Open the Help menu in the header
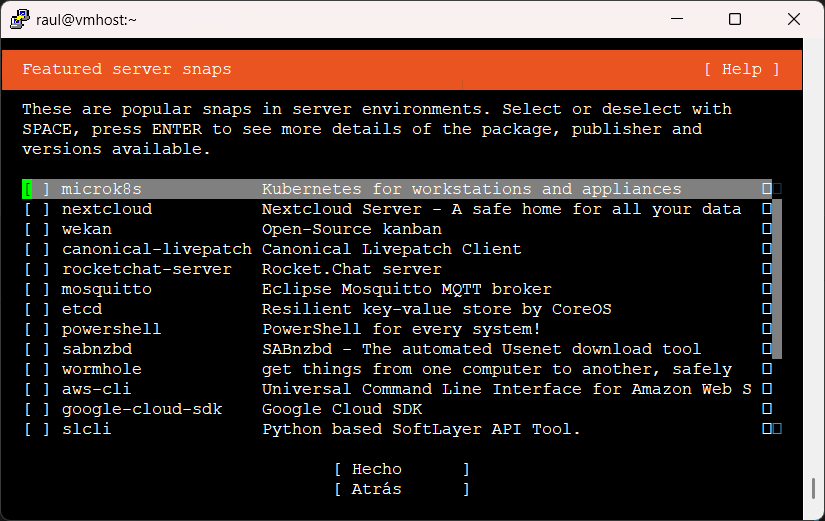This screenshot has width=825, height=521. tap(741, 69)
